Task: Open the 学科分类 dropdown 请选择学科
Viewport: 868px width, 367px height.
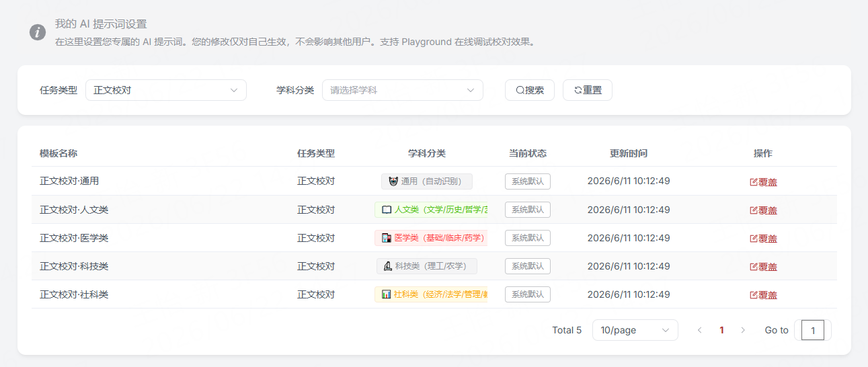Action: coord(403,90)
